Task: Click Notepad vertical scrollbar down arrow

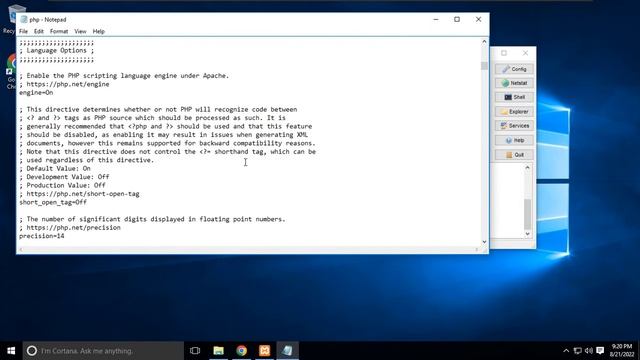Action: tap(484, 242)
